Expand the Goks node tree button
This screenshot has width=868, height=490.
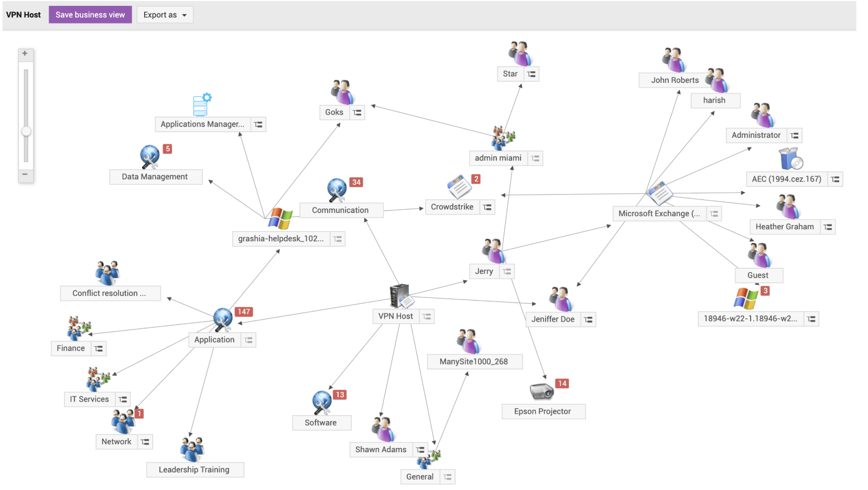click(357, 112)
